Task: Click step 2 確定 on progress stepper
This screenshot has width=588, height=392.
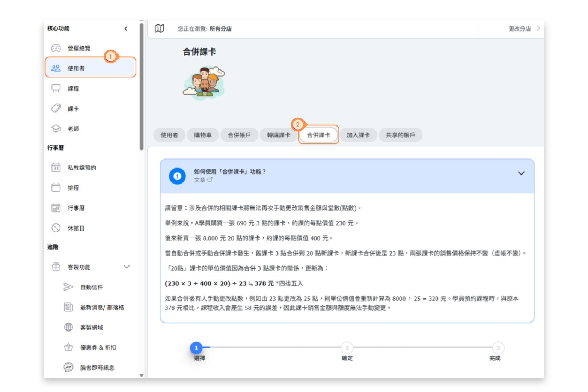Action: tap(347, 348)
